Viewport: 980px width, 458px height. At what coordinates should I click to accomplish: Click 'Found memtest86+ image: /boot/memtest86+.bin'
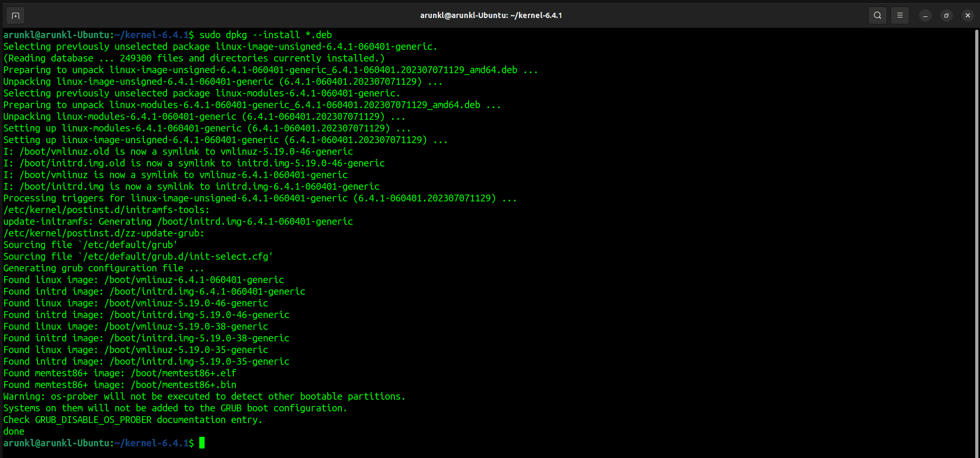[120, 385]
